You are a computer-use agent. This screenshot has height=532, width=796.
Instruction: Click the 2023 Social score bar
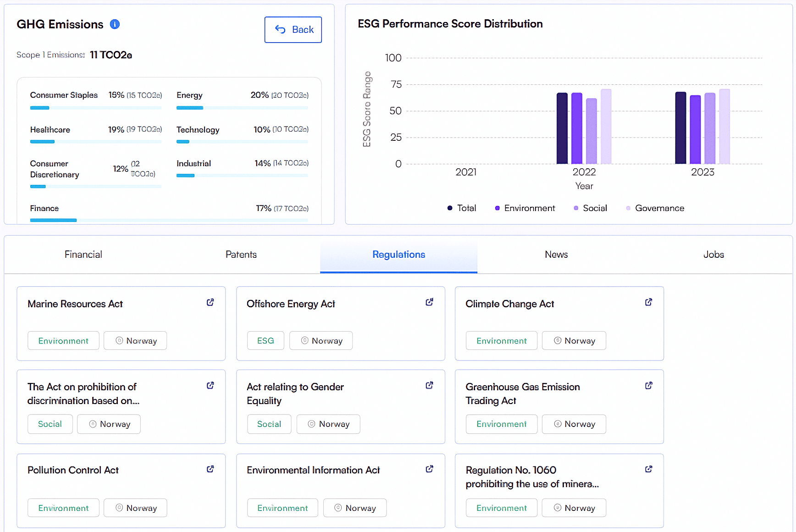710,128
